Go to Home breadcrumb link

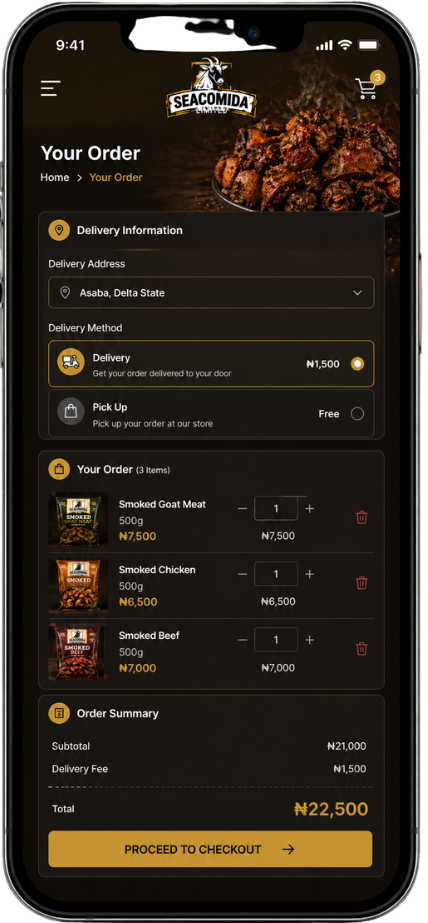[55, 177]
